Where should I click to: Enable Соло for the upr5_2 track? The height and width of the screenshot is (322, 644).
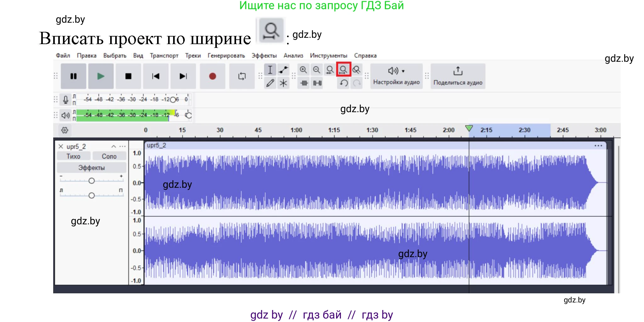(109, 156)
